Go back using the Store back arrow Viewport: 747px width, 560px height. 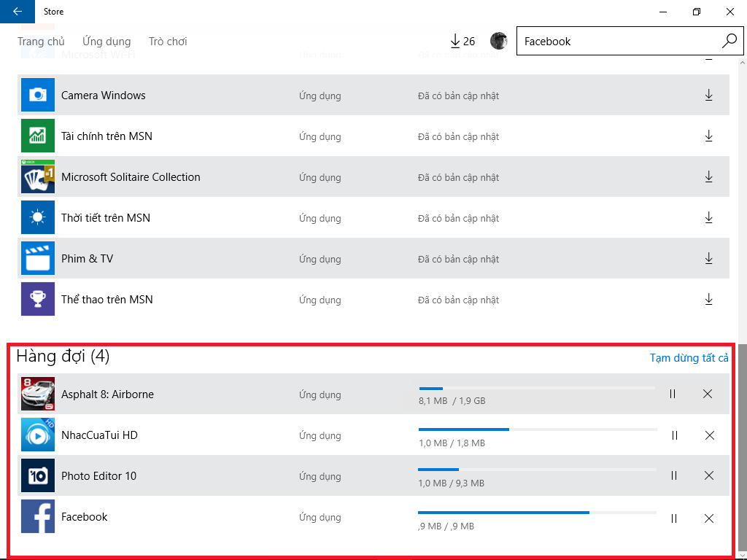[18, 12]
